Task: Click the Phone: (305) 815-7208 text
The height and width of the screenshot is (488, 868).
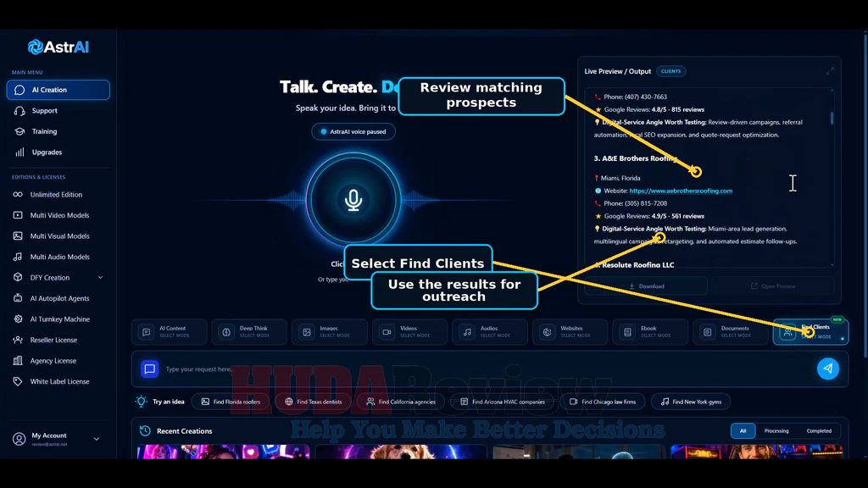Action: point(635,203)
